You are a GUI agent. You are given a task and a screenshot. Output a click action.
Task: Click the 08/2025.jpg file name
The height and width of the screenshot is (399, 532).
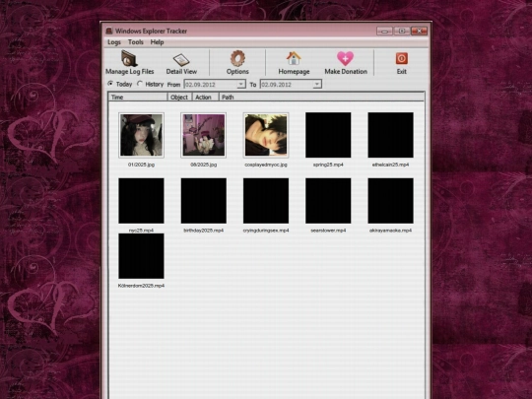204,165
